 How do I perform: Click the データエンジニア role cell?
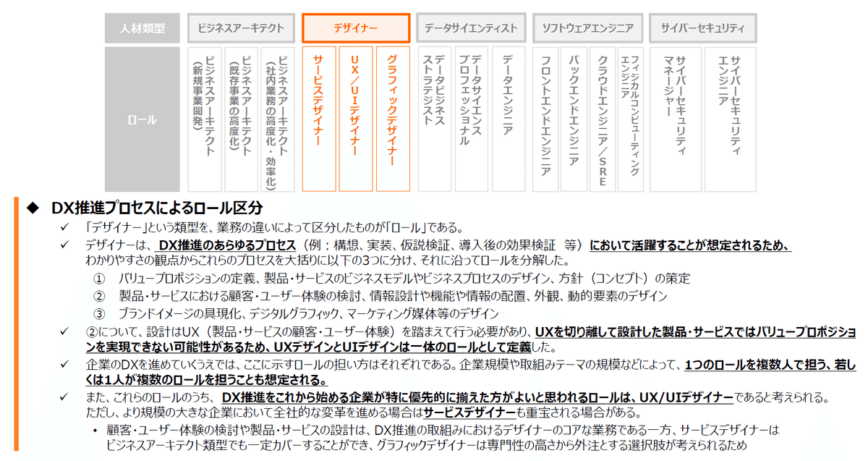point(508,117)
